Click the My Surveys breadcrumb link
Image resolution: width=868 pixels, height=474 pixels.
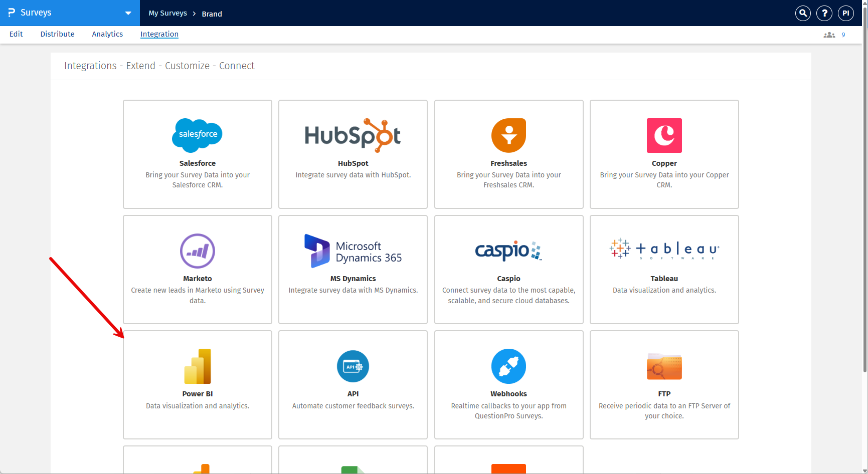[167, 14]
